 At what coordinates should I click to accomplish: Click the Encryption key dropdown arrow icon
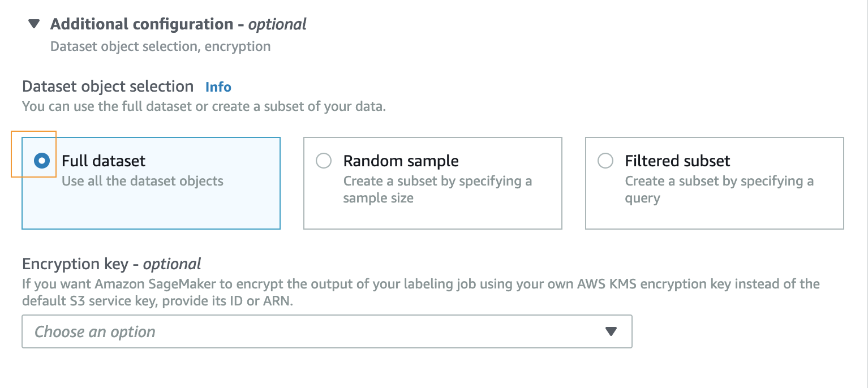coord(611,331)
